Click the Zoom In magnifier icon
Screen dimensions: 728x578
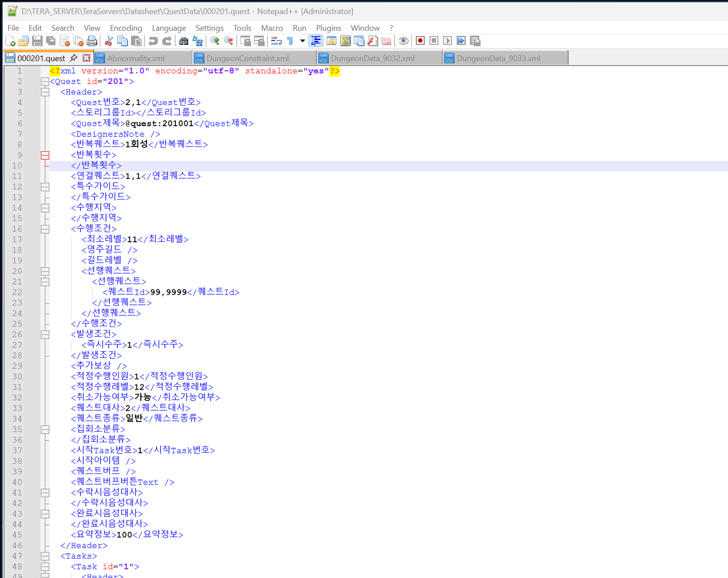pyautogui.click(x=215, y=41)
